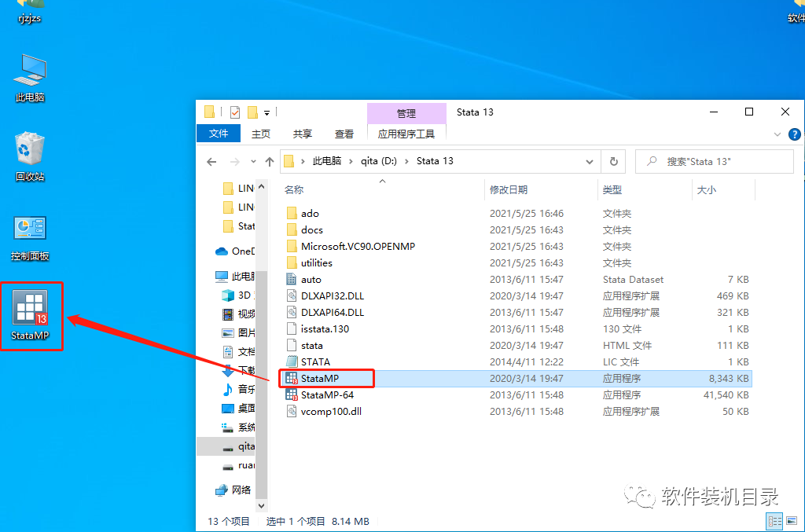805x532 pixels.
Task: Sort files by 修改日期 column header
Action: coord(509,190)
